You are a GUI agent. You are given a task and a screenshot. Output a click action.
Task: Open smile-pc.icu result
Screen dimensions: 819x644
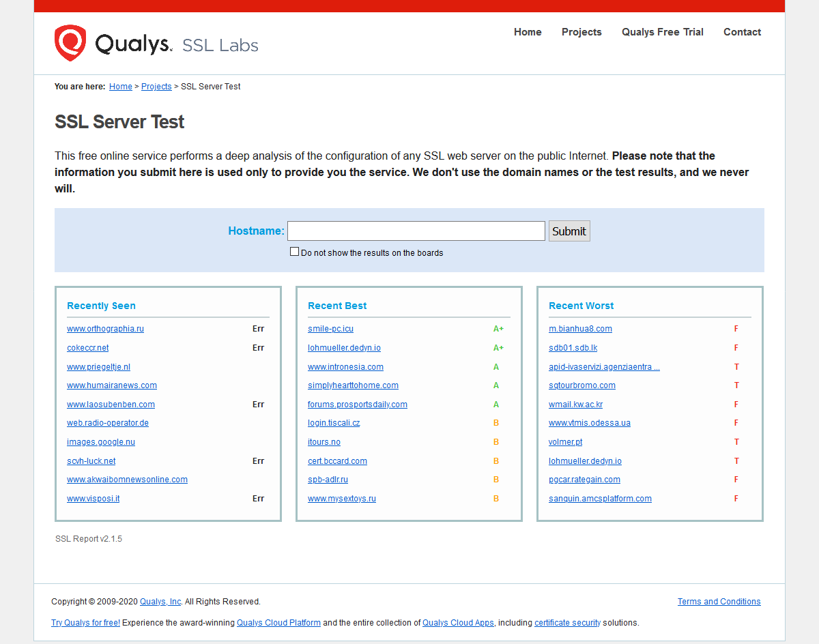[330, 329]
